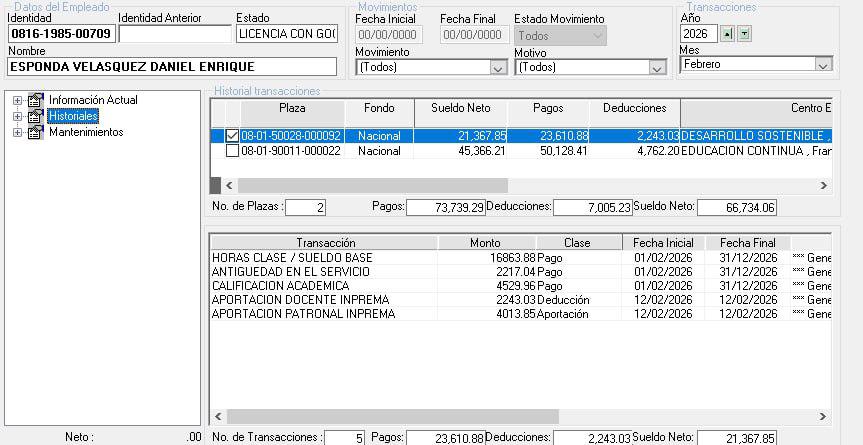
Task: Click the Fecha Inicial movement date field
Action: [389, 35]
